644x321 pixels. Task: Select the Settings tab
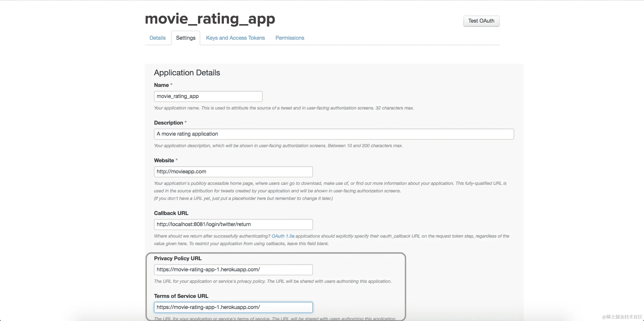pyautogui.click(x=186, y=38)
